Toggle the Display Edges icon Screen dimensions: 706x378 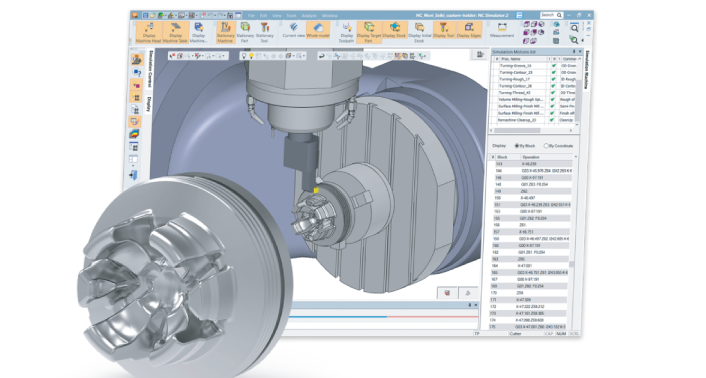tap(469, 30)
